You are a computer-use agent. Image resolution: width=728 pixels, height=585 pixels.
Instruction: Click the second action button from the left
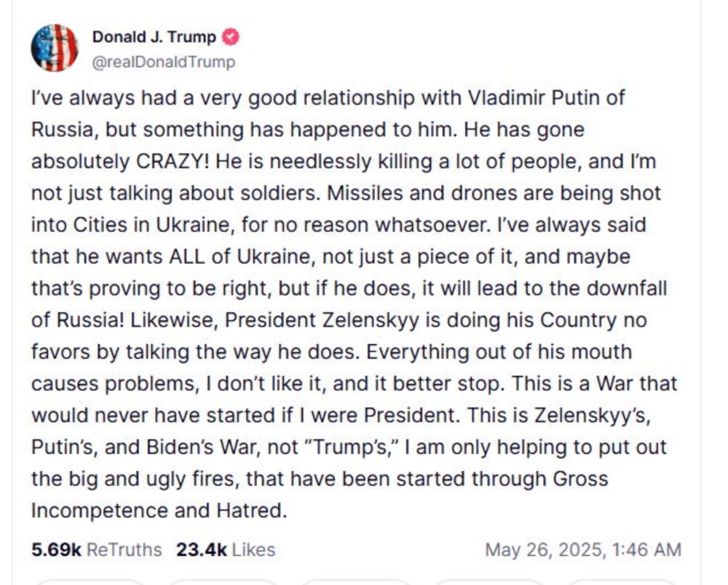tap(222, 581)
